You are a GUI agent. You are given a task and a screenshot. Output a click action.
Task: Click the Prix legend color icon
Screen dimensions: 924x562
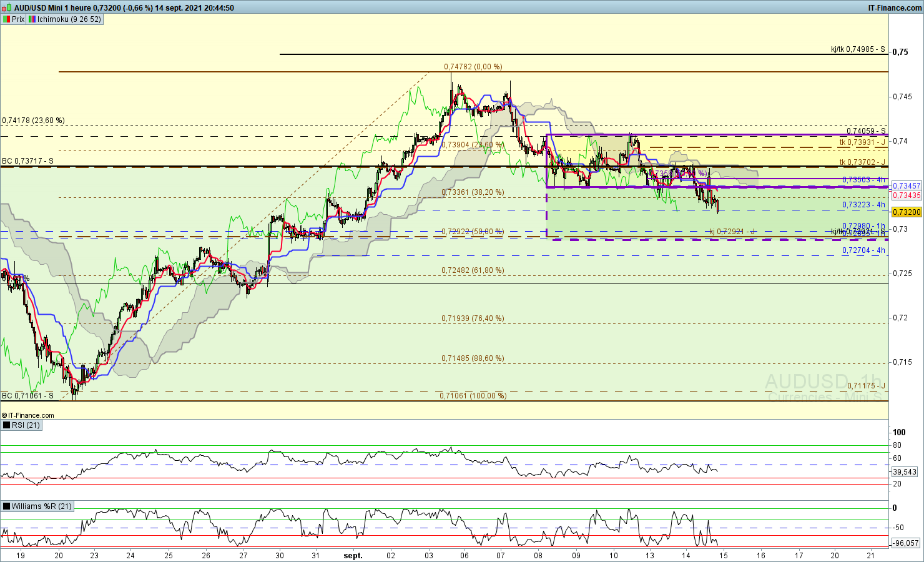[6, 19]
